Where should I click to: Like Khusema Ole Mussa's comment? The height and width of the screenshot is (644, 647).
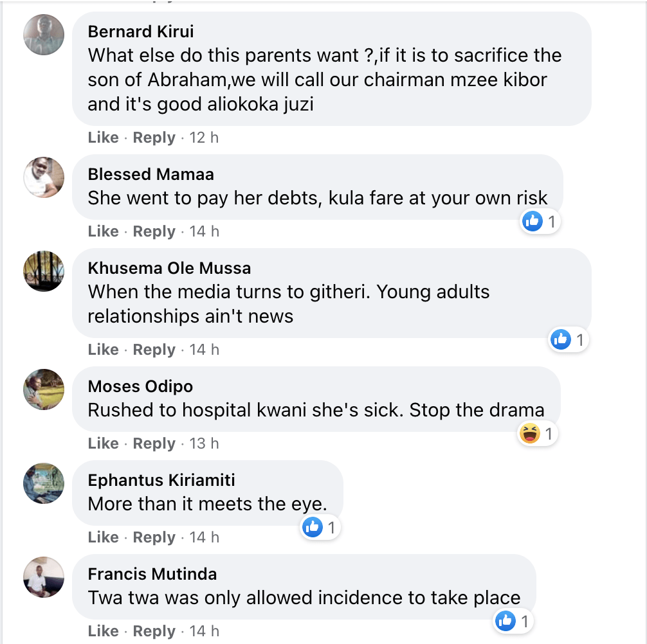pyautogui.click(x=103, y=350)
